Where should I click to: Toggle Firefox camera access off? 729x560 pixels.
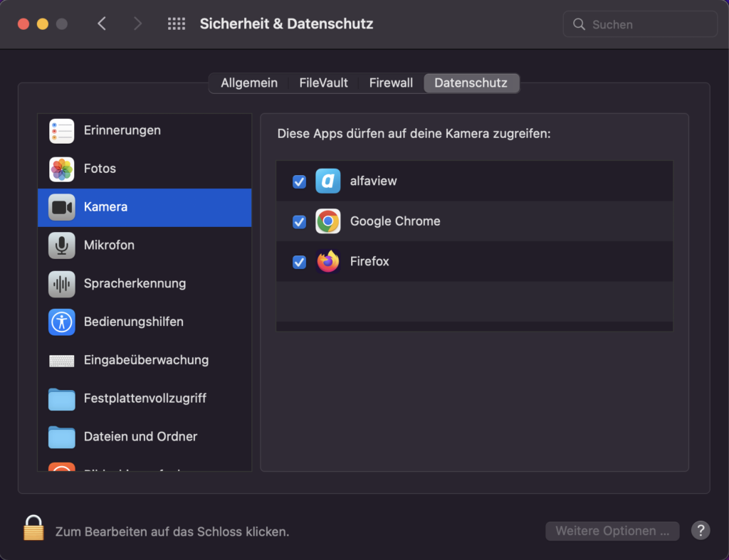(299, 261)
